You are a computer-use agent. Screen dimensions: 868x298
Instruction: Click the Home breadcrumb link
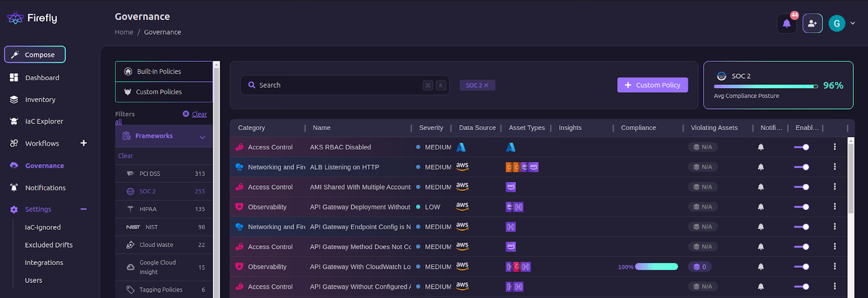point(124,33)
